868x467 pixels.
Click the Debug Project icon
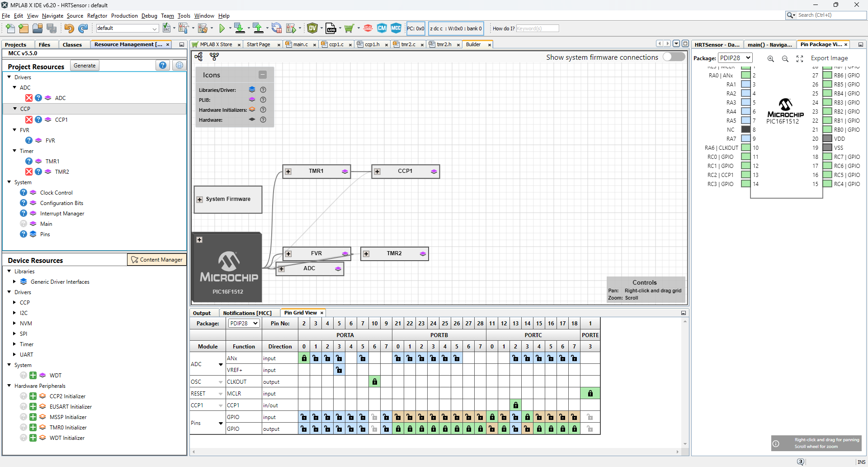tap(291, 29)
